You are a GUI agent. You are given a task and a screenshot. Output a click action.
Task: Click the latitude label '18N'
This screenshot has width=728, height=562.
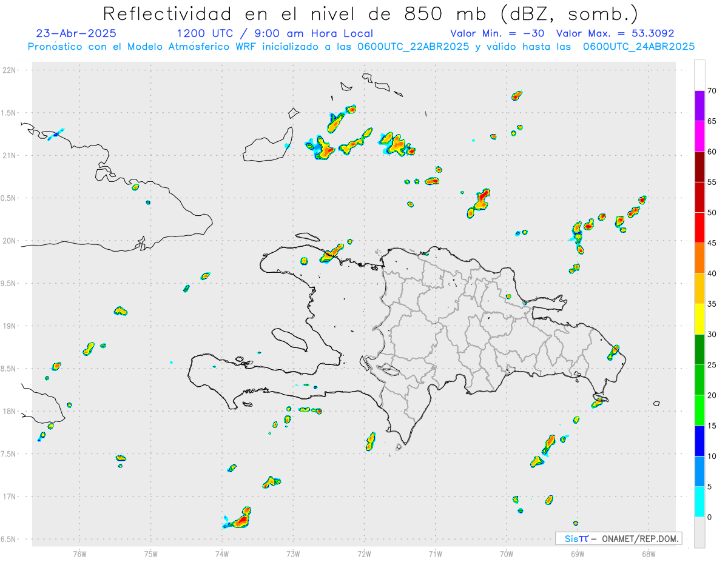point(10,411)
